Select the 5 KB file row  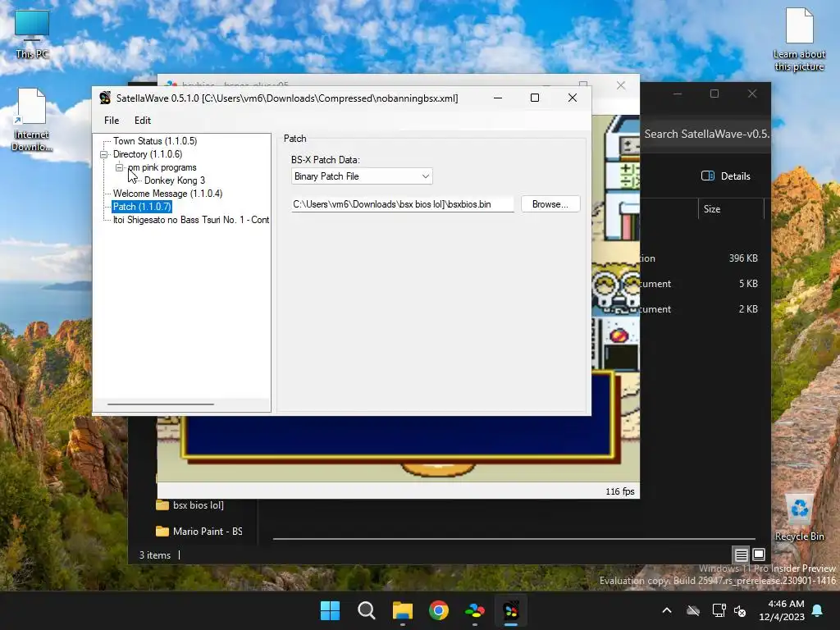[x=705, y=283]
